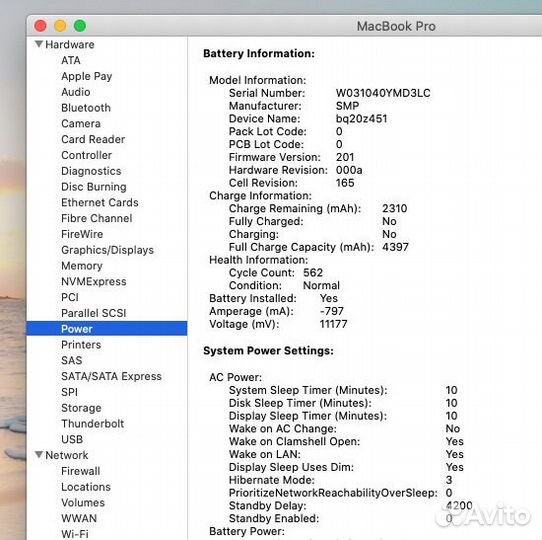Image resolution: width=542 pixels, height=540 pixels.
Task: Open SATA/SATA Express in the sidebar
Action: tap(111, 376)
